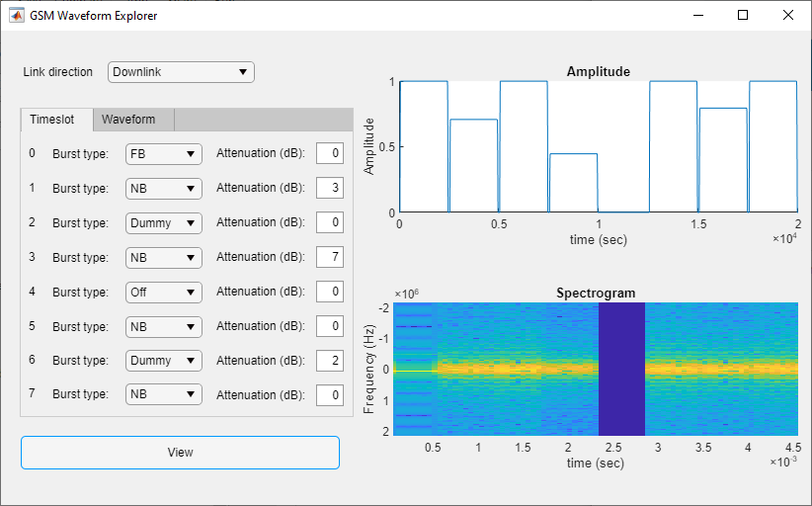
Task: Click the dark band in Spectrogram
Action: click(x=621, y=369)
